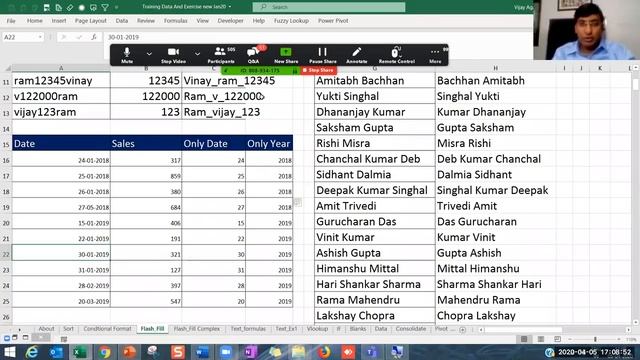The height and width of the screenshot is (360, 640).
Task: Open Outlook from taskbar
Action: pyautogui.click(x=56, y=352)
